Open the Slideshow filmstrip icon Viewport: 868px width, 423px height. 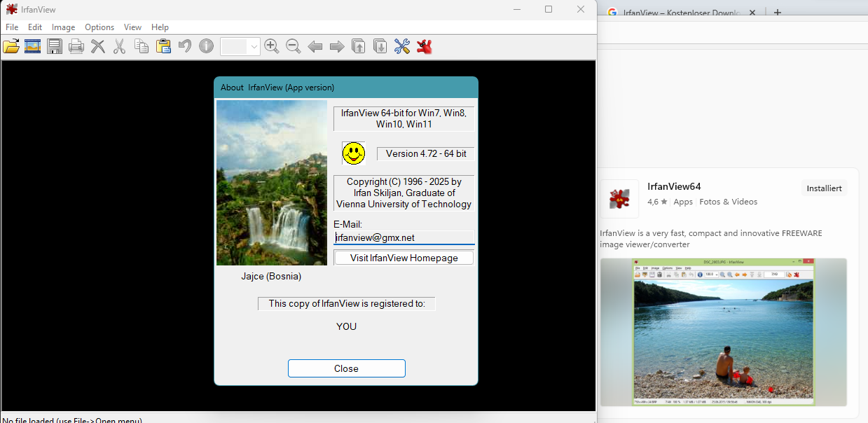pyautogui.click(x=33, y=47)
